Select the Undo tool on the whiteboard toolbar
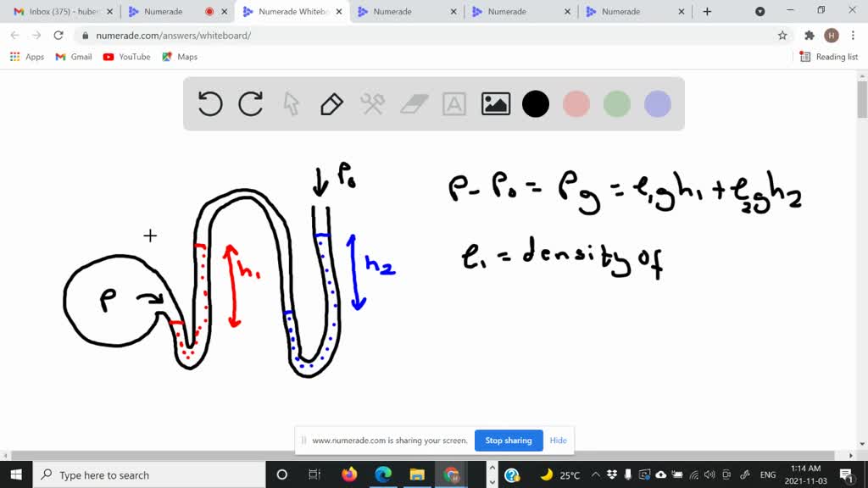The image size is (868, 488). point(209,103)
